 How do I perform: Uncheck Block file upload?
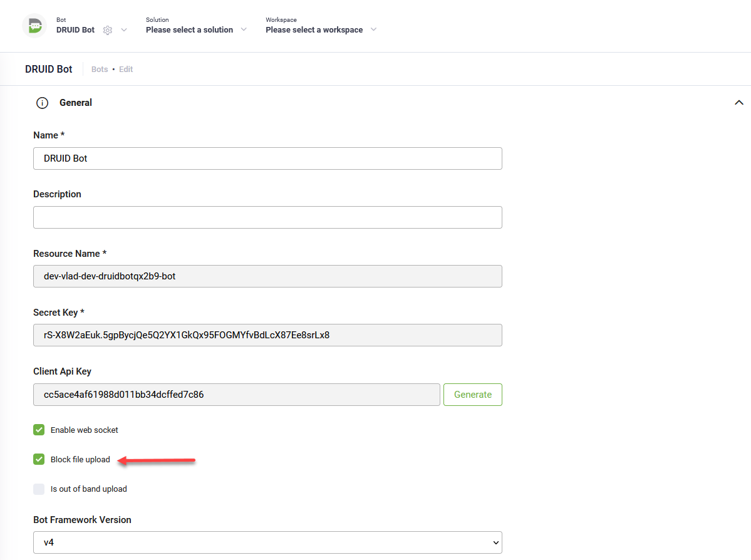[39, 459]
